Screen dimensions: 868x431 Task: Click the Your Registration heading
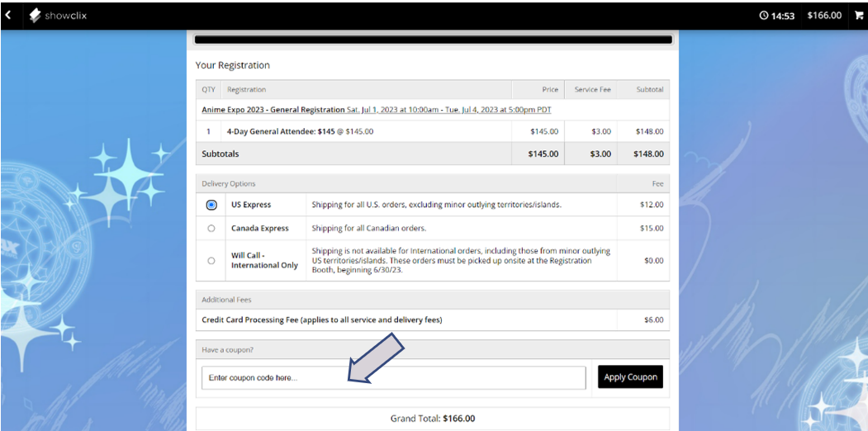[x=233, y=65]
